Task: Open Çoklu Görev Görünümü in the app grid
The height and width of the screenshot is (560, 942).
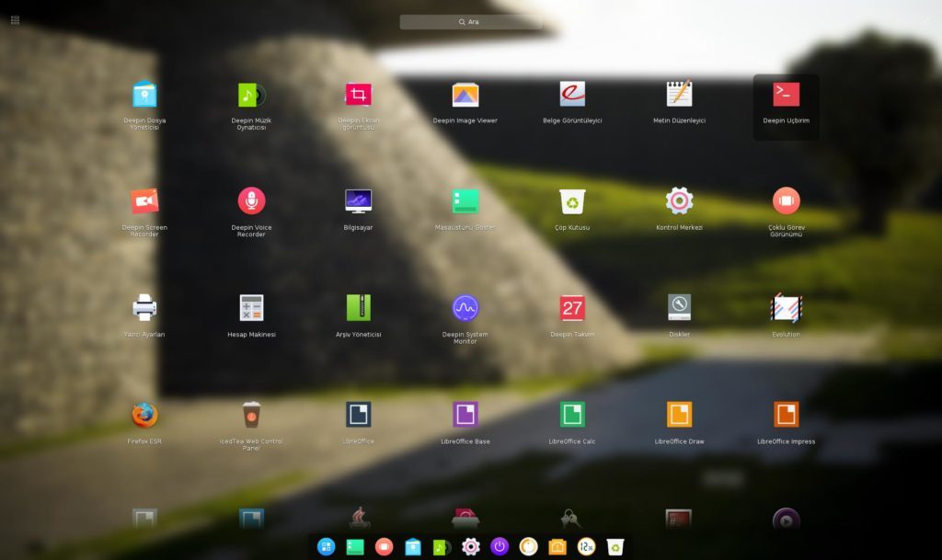Action: pos(786,201)
